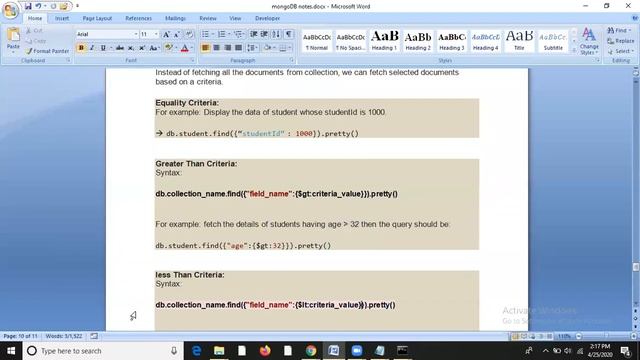Open the Insert tab
Screen dimensions: 640x360
[x=62, y=18]
